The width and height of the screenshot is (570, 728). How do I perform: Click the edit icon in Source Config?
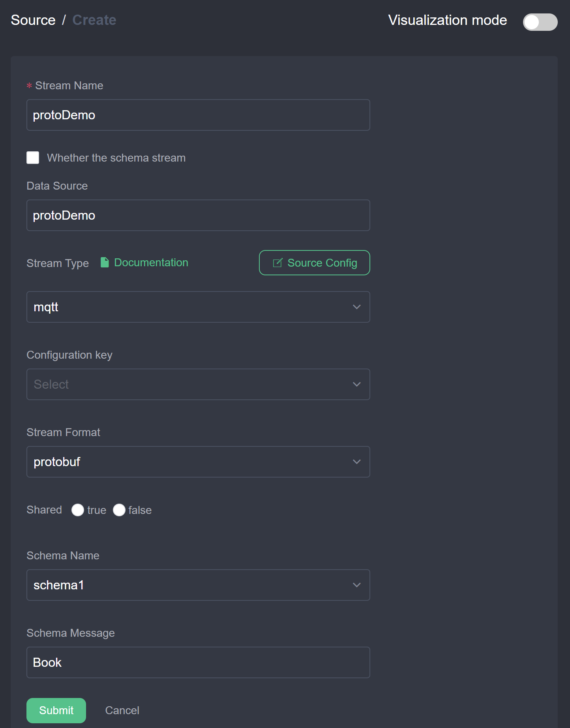tap(278, 263)
